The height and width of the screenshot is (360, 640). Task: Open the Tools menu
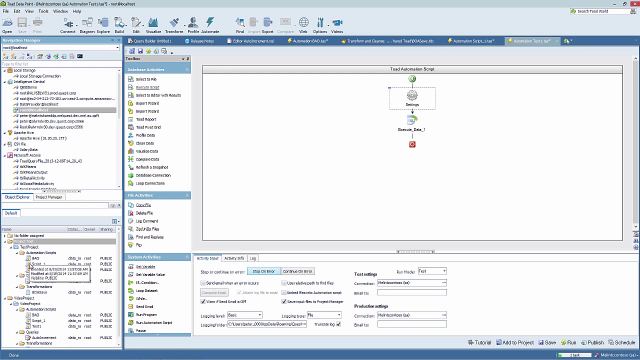click(x=43, y=11)
